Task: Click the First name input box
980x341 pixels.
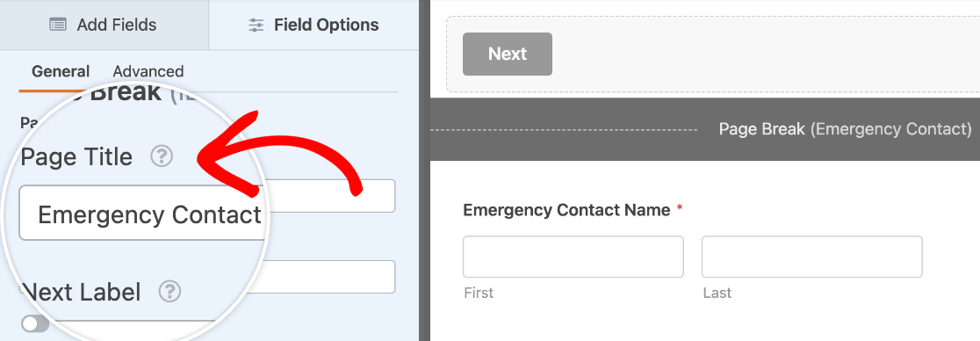Action: click(x=573, y=257)
